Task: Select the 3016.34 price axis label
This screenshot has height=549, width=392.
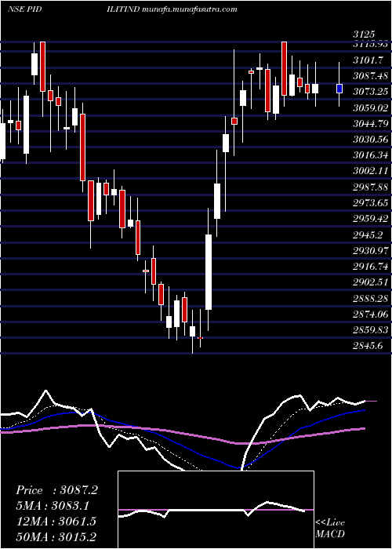Action: [x=370, y=155]
